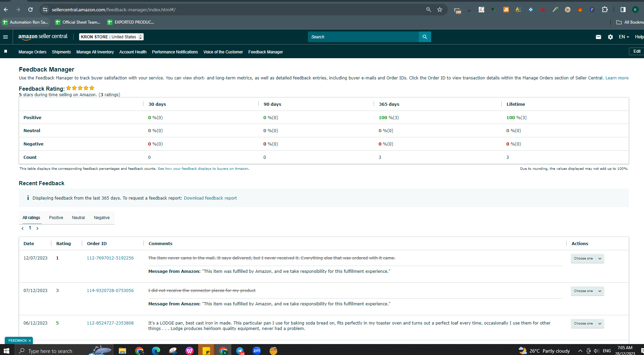Viewport: 644px width, 355px height.
Task: Open order 112-7697012-5192256
Action: click(x=110, y=258)
